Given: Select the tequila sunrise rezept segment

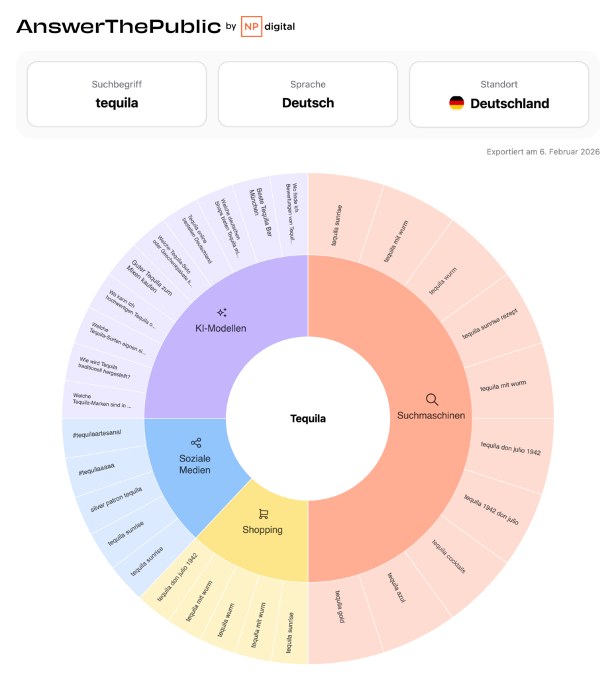Looking at the screenshot, I should pyautogui.click(x=490, y=323).
